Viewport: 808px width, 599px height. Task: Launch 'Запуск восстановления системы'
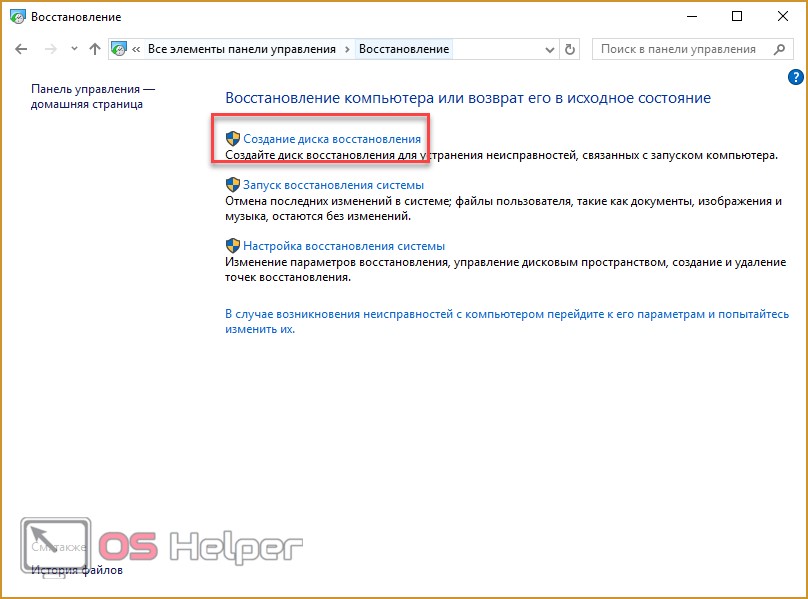(333, 185)
